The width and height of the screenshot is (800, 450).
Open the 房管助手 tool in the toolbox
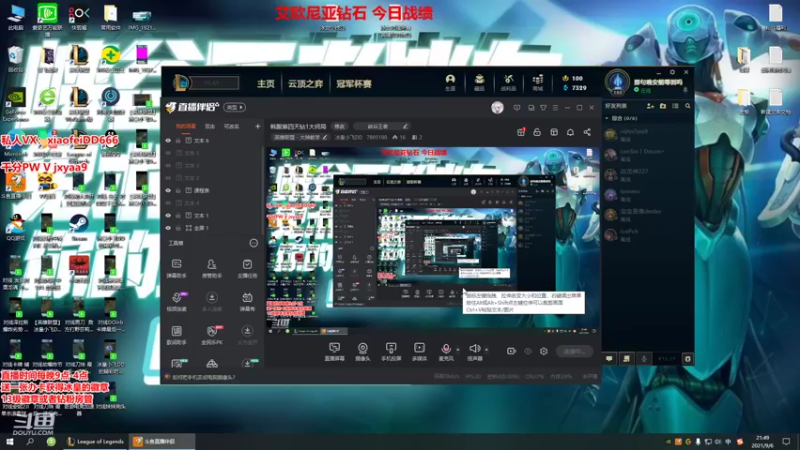point(212,267)
